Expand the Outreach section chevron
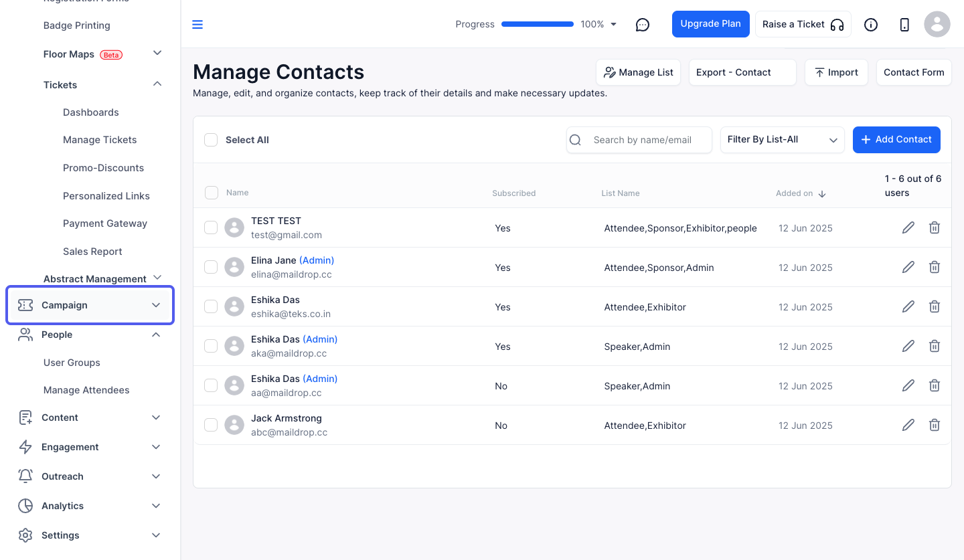 156,476
